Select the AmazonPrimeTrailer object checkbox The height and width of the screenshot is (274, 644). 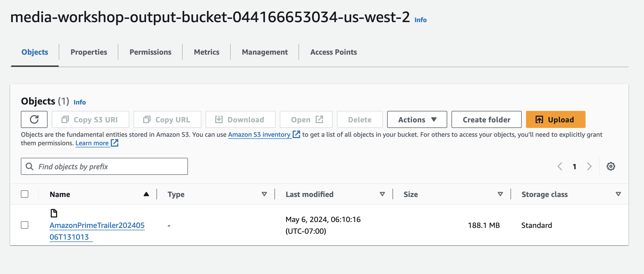pyautogui.click(x=25, y=225)
